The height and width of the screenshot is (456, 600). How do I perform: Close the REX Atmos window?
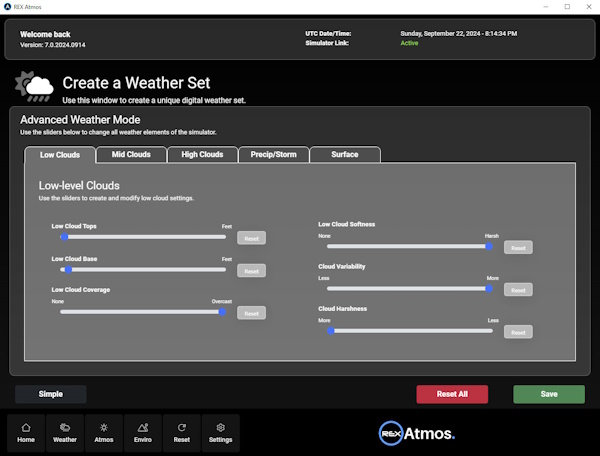tap(589, 7)
